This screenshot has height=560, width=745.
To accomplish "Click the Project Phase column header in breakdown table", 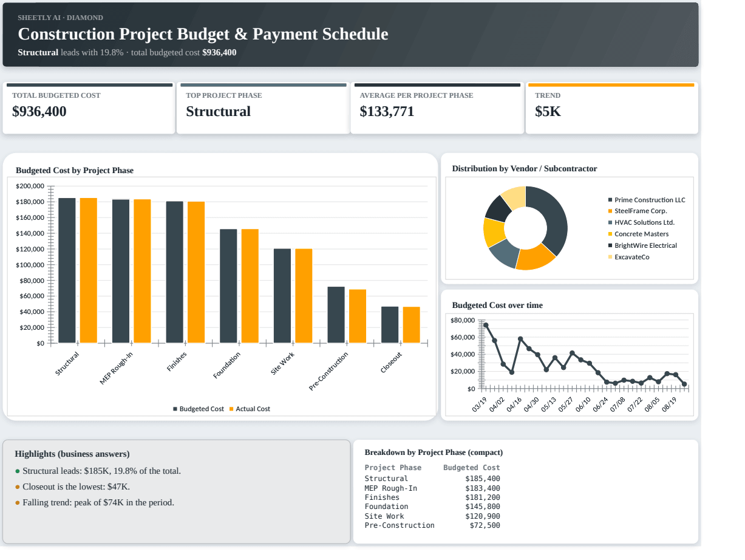I will (393, 468).
